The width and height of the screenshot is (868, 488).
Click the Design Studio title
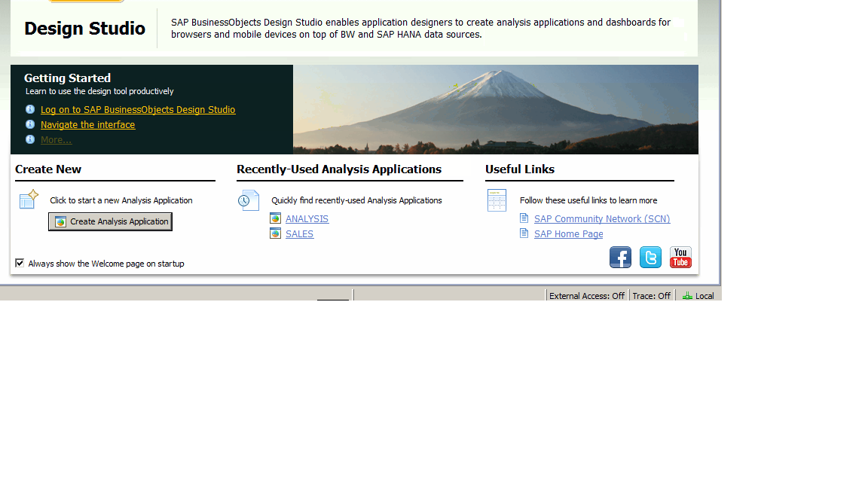point(84,28)
